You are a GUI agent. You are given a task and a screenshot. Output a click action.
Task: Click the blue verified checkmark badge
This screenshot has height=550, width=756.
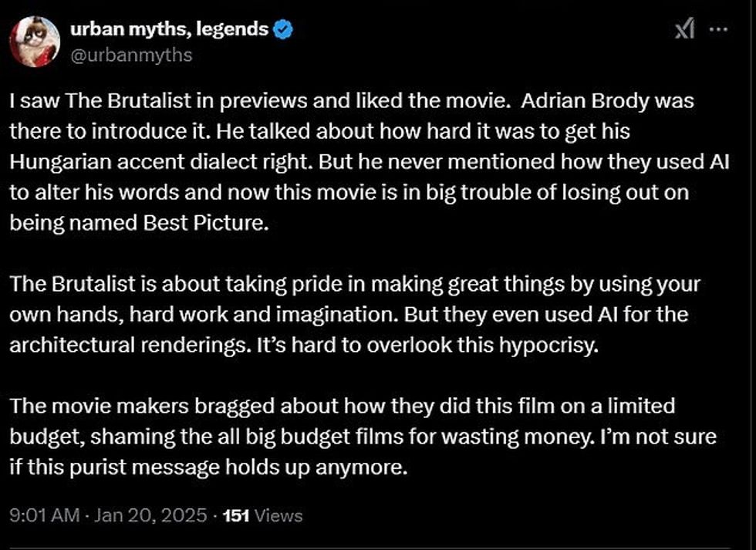(284, 30)
